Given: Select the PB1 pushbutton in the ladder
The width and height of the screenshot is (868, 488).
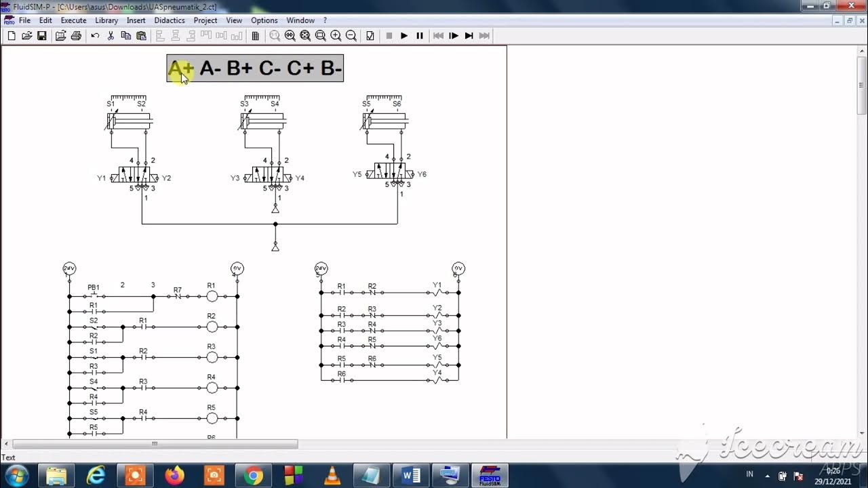Looking at the screenshot, I should 94,296.
